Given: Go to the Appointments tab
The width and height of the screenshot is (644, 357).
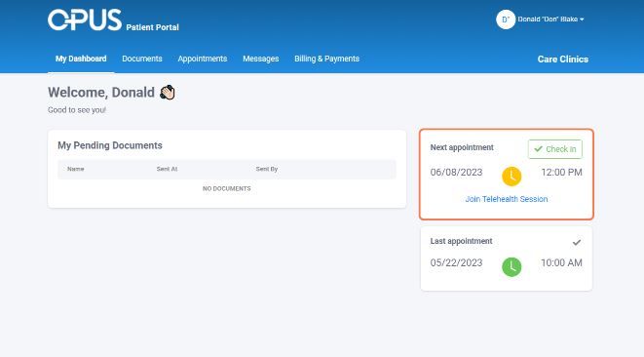Looking at the screenshot, I should (x=203, y=59).
